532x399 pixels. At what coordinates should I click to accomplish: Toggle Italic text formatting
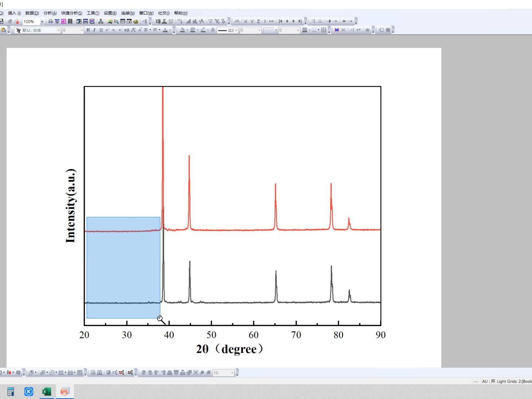[94, 30]
